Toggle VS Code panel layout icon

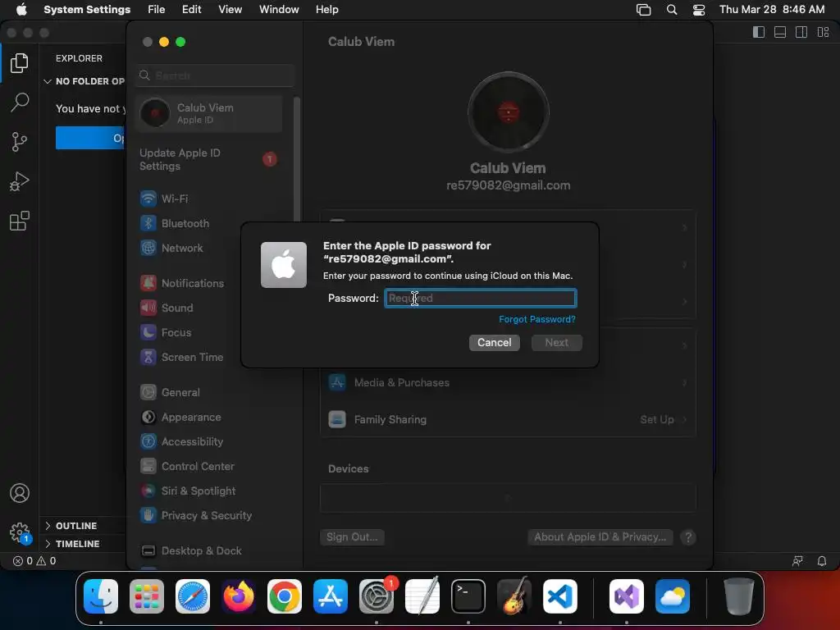(780, 32)
